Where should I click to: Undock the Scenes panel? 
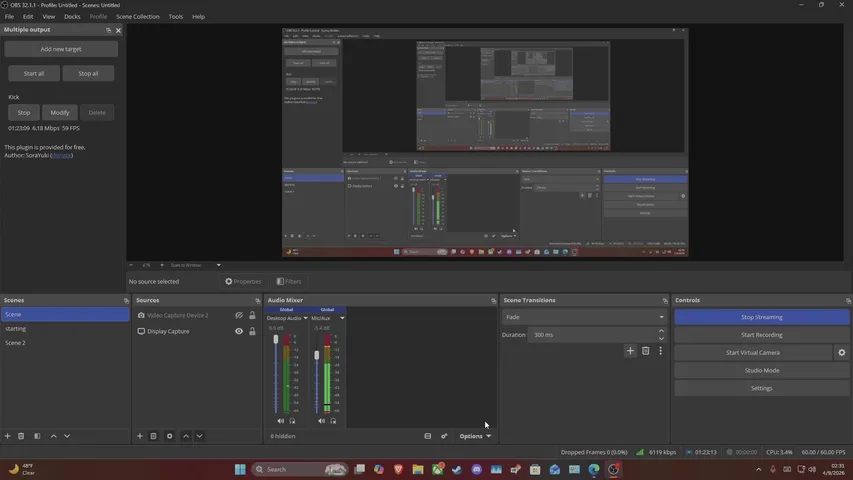coord(126,300)
